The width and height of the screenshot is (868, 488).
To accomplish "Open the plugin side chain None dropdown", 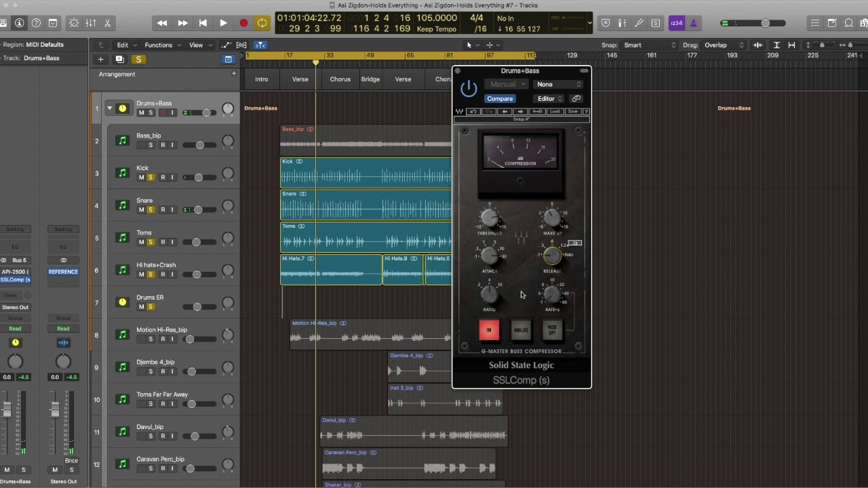I will click(559, 85).
